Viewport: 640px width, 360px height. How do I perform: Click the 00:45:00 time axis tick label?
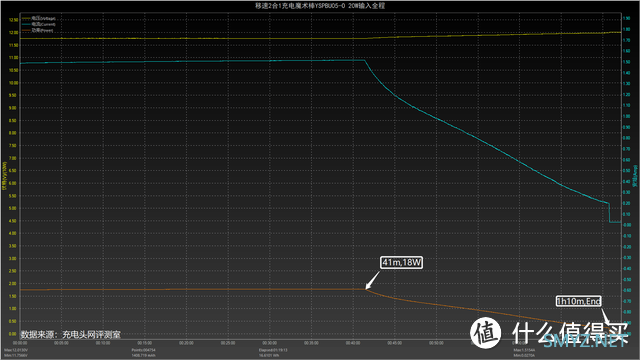(394, 343)
